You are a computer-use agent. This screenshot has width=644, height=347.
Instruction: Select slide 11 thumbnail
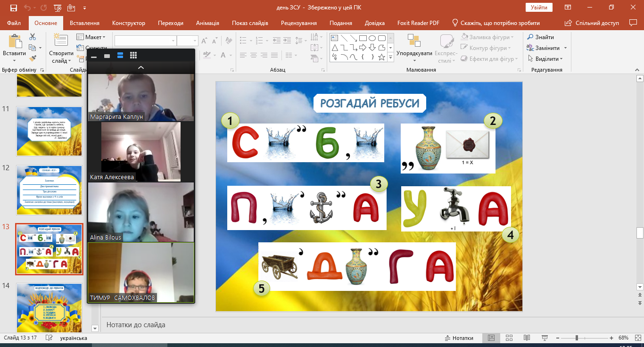coord(50,131)
